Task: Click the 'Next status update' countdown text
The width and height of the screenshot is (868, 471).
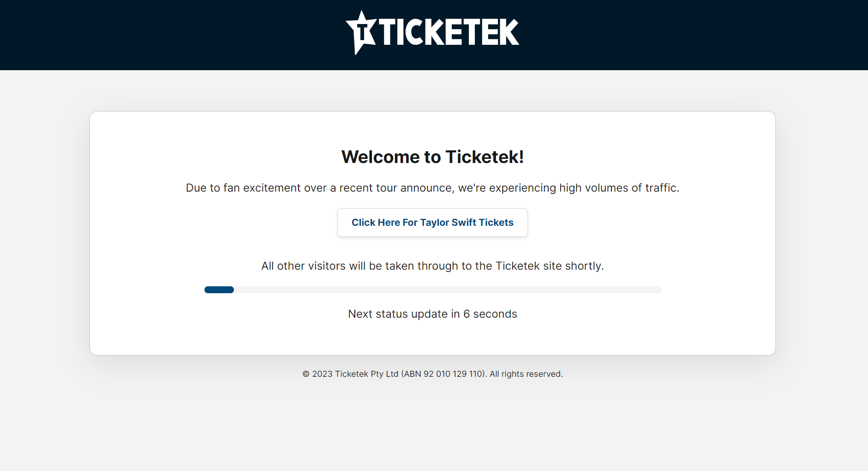Action: click(x=432, y=314)
